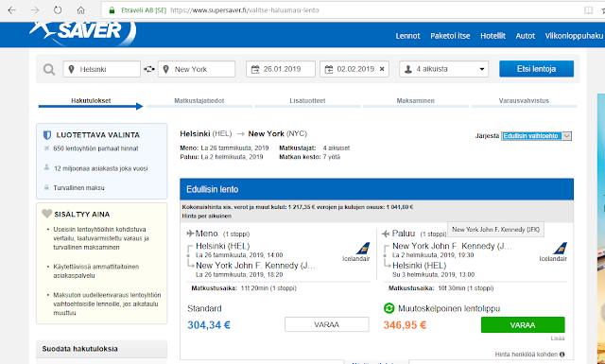This screenshot has height=364, width=605.
Task: Clear the return date with the x
Action: (x=382, y=69)
